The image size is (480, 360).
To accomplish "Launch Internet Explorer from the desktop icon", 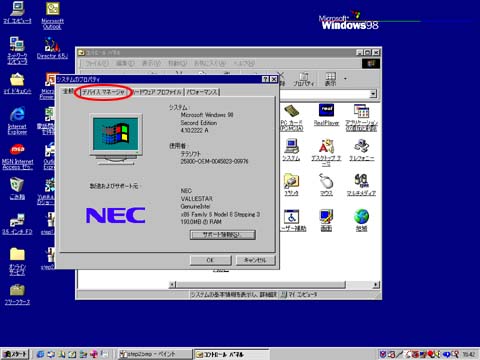I will [17, 120].
